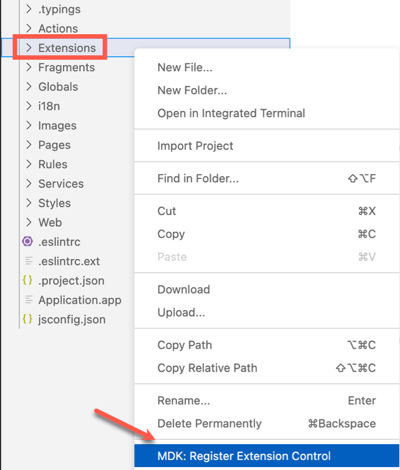Expand the Pages folder chevron
Image resolution: width=400 pixels, height=470 pixels.
(29, 145)
